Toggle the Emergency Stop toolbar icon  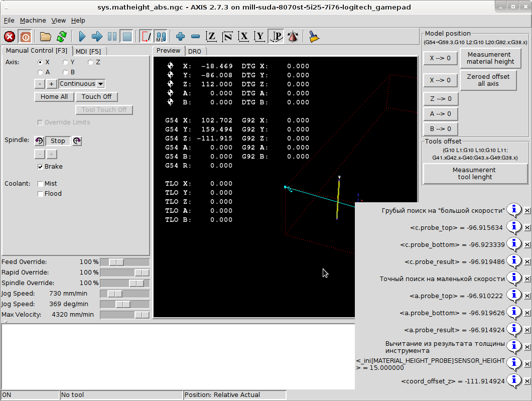(x=10, y=37)
